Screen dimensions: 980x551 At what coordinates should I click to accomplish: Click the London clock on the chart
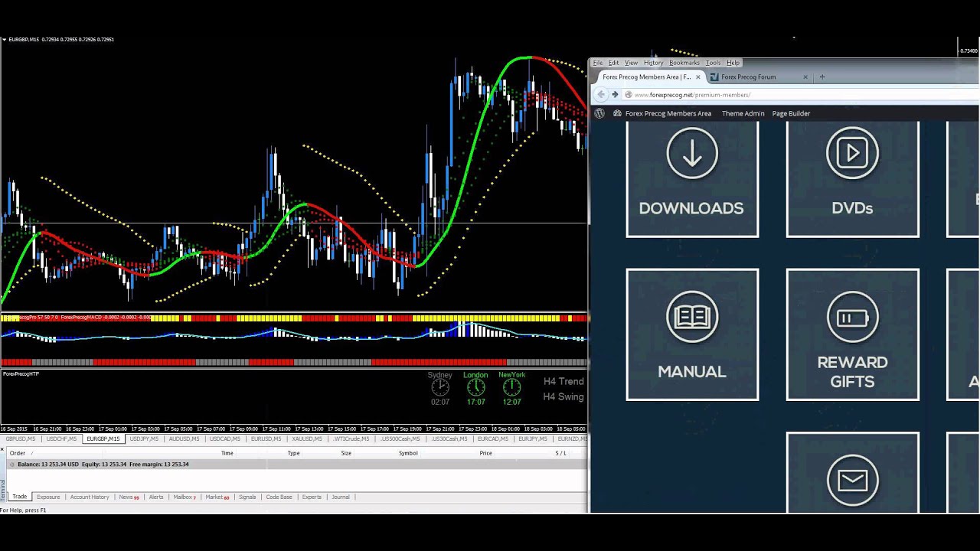coord(475,387)
